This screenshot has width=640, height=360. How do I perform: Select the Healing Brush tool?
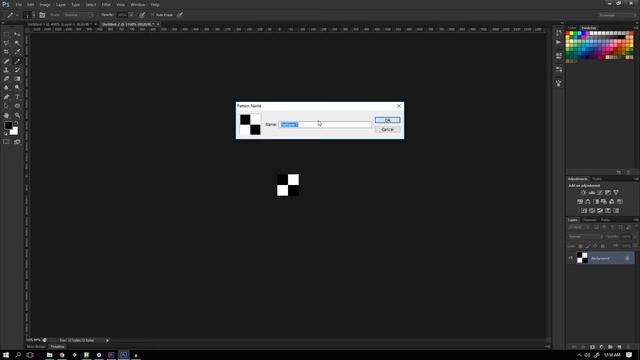click(x=6, y=61)
